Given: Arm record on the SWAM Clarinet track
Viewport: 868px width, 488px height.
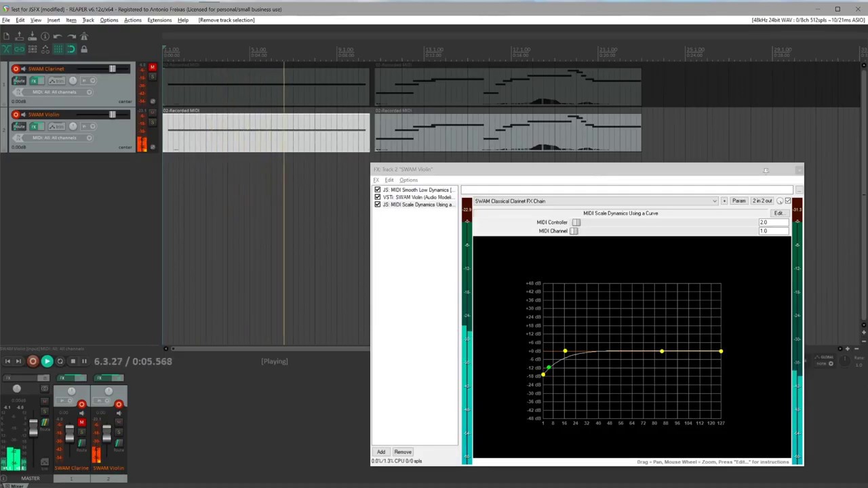Looking at the screenshot, I should 16,68.
